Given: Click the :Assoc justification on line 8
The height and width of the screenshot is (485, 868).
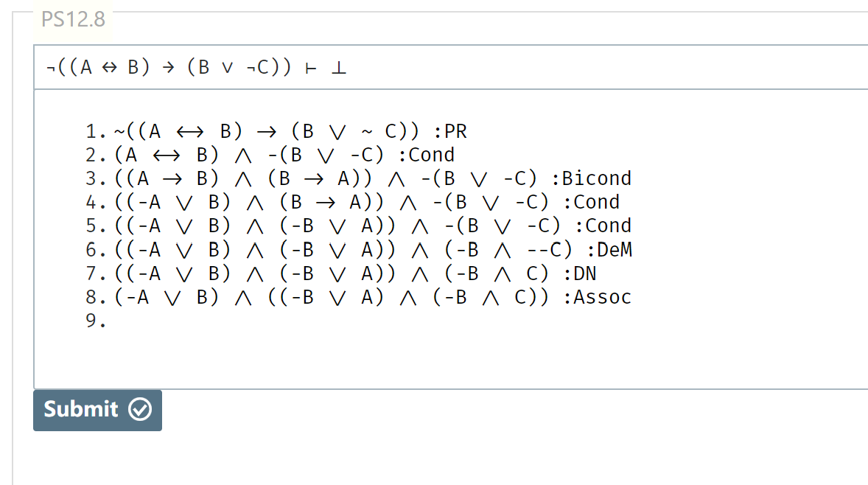Looking at the screenshot, I should point(597,297).
